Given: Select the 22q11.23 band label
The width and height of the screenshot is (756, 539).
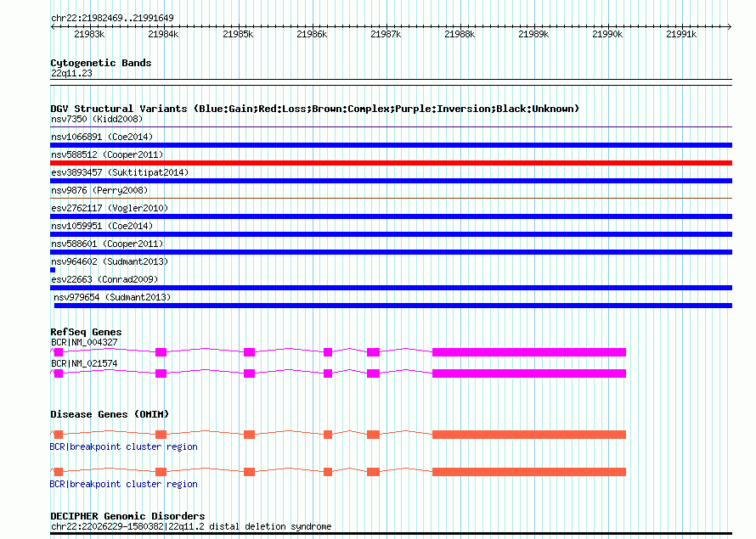Looking at the screenshot, I should [x=71, y=73].
